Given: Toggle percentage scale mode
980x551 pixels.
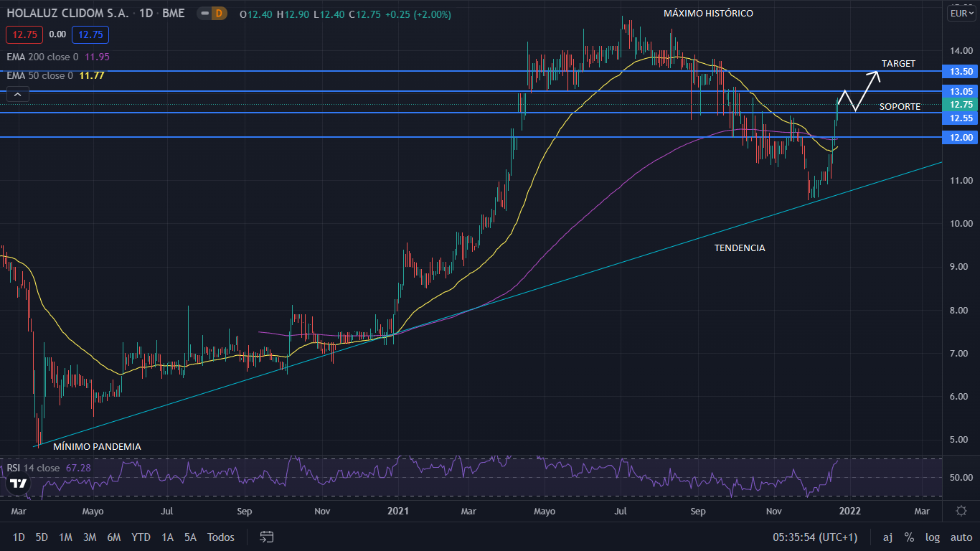Looking at the screenshot, I should pos(909,537).
